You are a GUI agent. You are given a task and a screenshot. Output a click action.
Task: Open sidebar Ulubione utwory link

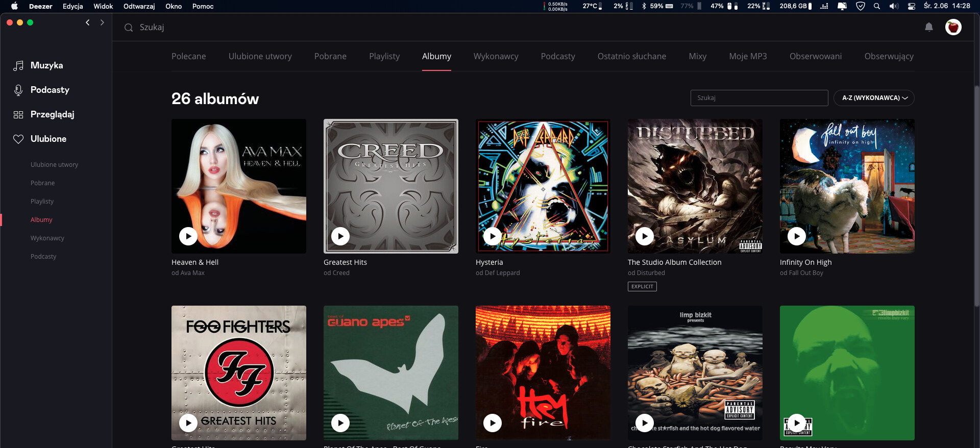[54, 165]
